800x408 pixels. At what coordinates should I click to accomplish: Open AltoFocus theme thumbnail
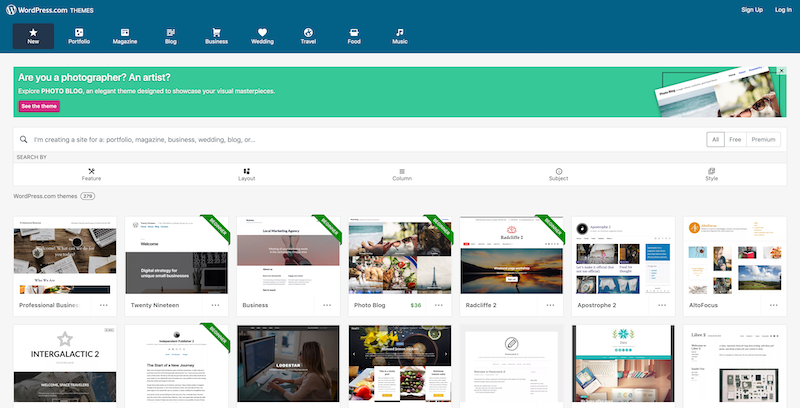click(735, 256)
